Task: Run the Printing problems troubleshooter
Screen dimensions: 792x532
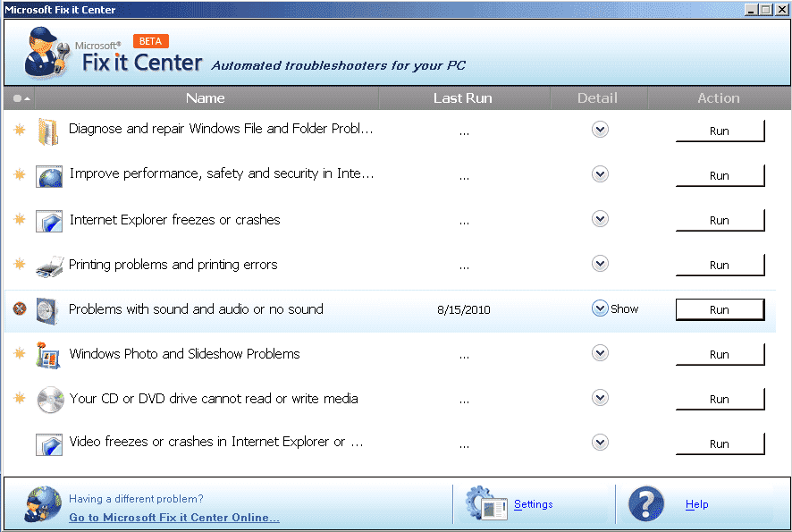Action: point(720,265)
